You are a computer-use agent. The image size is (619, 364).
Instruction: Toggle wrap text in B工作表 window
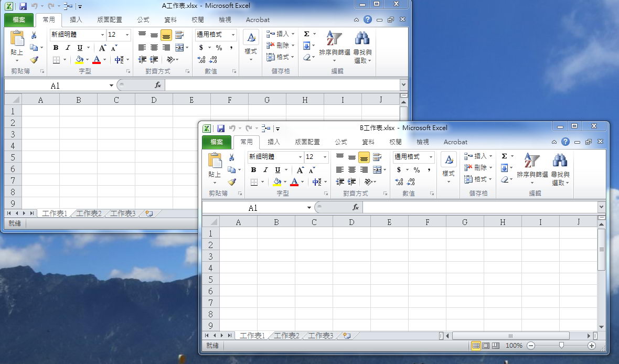tap(377, 157)
